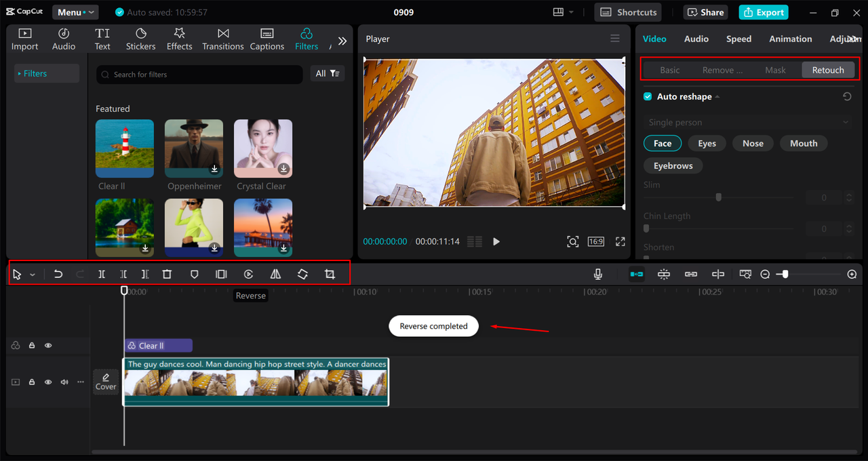Click the microphone Record voiceover icon
868x461 pixels.
pos(598,274)
